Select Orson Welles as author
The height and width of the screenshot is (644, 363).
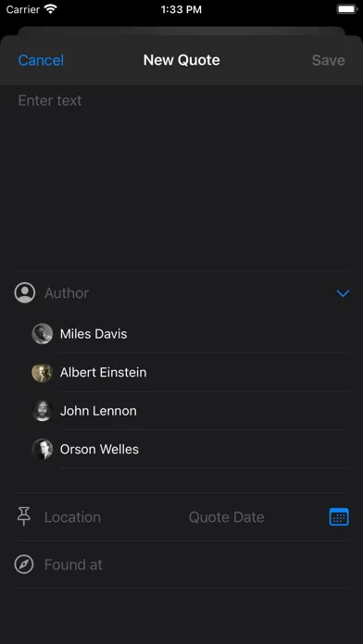click(x=190, y=449)
